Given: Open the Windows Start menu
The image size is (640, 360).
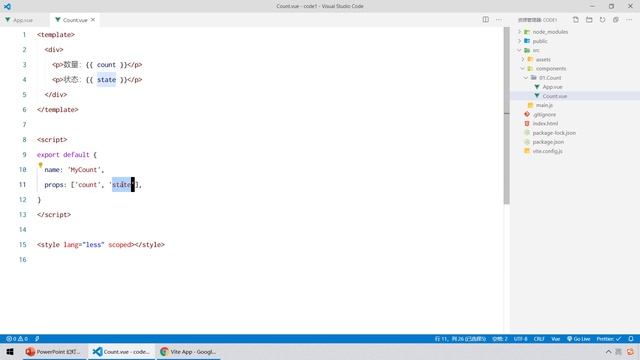Looking at the screenshot, I should click(x=10, y=351).
